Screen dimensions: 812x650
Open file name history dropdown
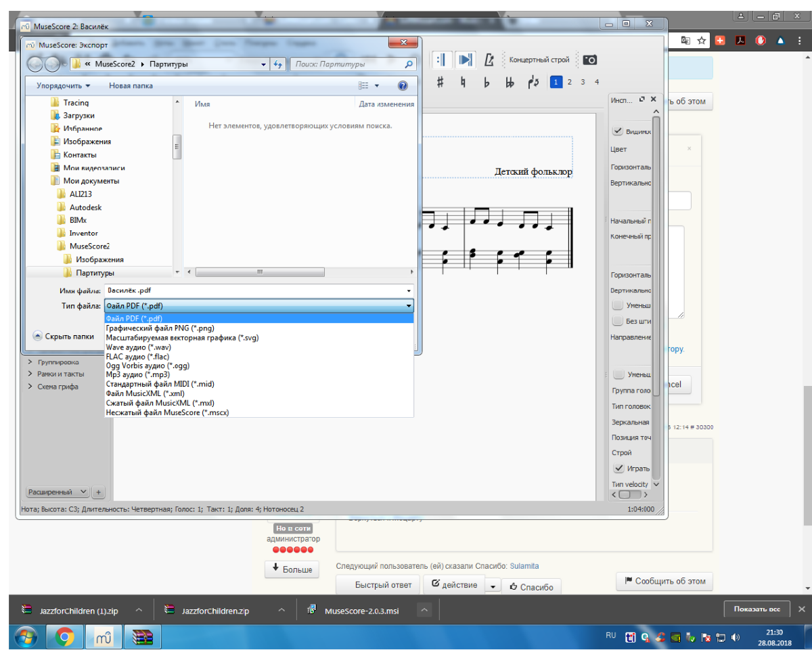click(409, 290)
